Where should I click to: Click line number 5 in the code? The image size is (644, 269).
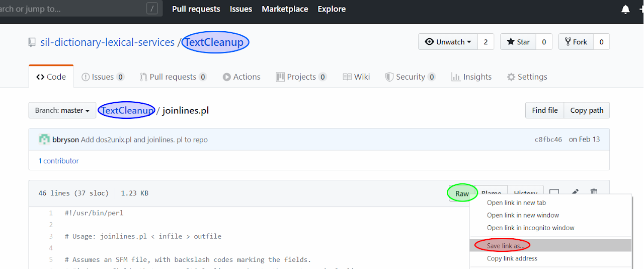tap(51, 259)
